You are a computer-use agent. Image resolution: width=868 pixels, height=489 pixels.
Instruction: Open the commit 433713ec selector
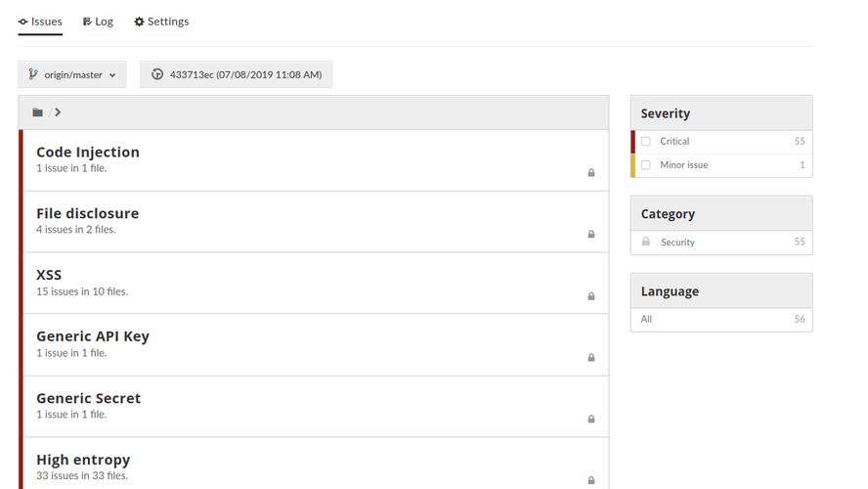[x=236, y=74]
